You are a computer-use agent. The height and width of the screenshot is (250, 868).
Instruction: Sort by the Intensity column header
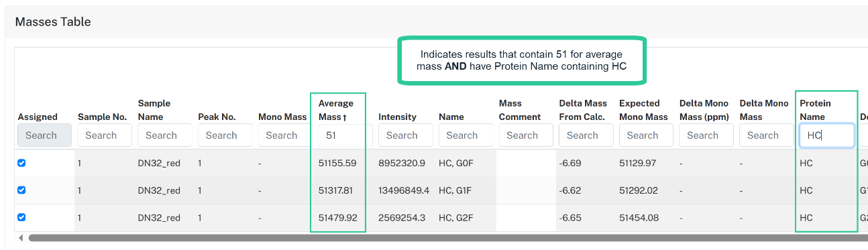(x=397, y=117)
